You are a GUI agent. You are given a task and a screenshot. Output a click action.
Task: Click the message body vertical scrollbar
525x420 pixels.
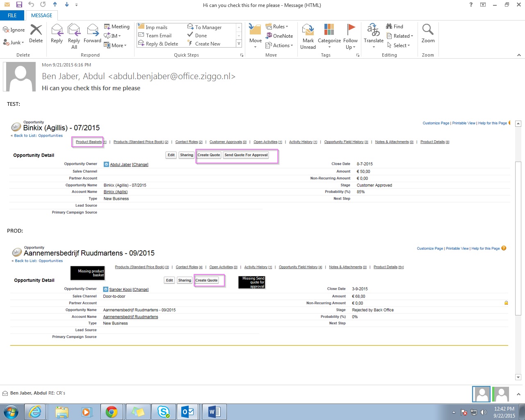[518, 238]
